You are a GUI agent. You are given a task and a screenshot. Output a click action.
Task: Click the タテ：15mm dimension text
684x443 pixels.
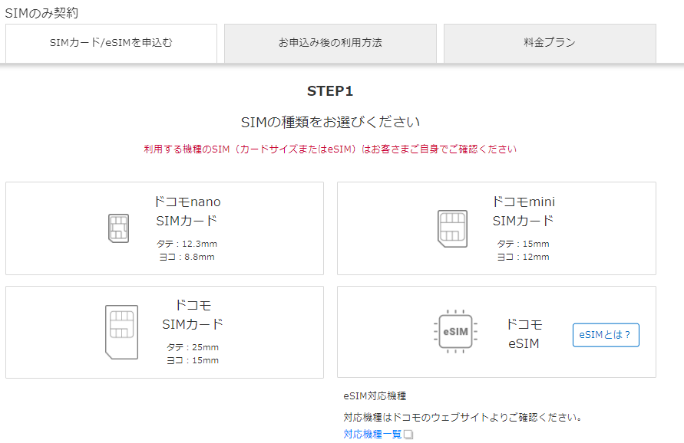tap(523, 244)
